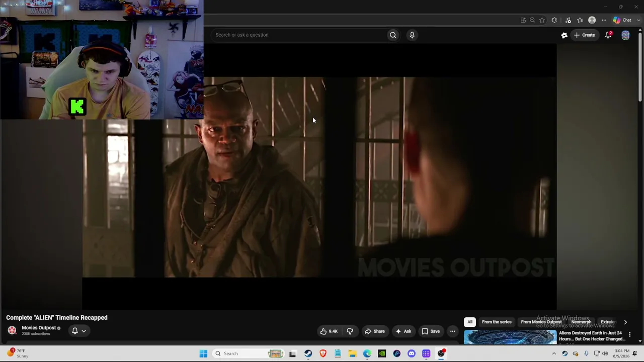This screenshot has width=644, height=362.
Task: Click the Create button
Action: click(x=584, y=35)
